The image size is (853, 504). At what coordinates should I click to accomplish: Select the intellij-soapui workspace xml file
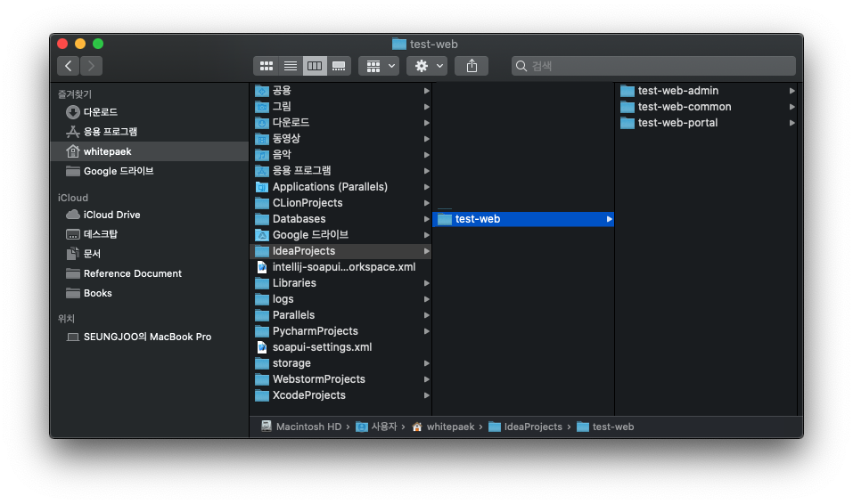coord(340,267)
